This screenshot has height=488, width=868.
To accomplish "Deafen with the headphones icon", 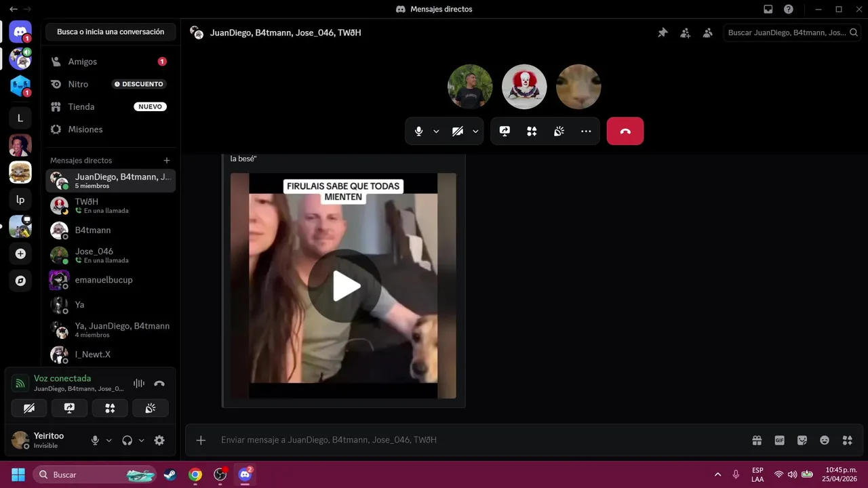I will pos(127,441).
